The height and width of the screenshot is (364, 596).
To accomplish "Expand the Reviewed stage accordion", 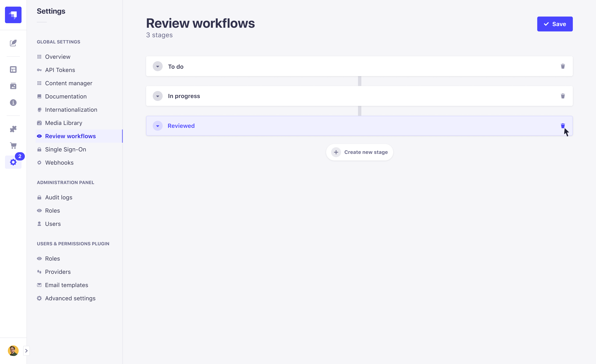I will [x=157, y=126].
